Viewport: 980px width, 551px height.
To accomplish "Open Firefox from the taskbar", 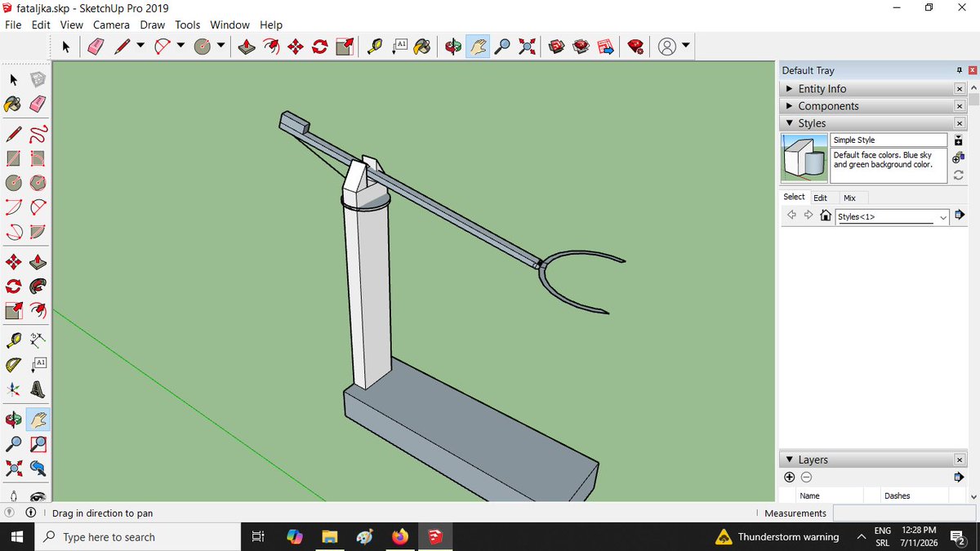I will pyautogui.click(x=399, y=537).
